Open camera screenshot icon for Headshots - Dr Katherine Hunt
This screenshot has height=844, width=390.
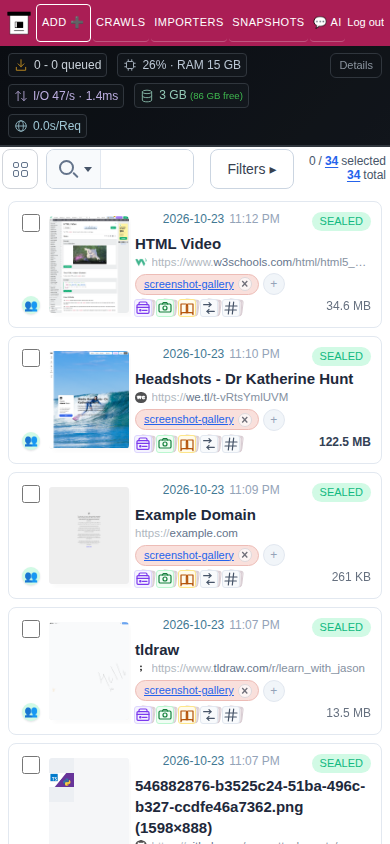(x=165, y=444)
